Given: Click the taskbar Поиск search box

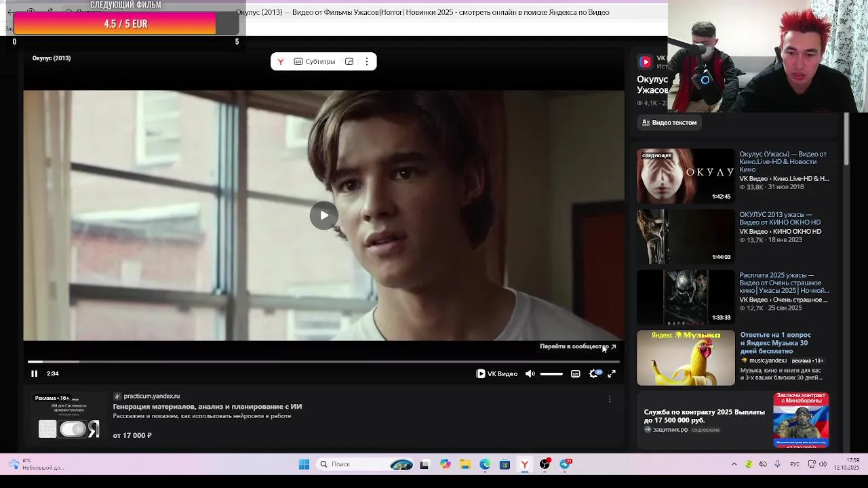Looking at the screenshot, I should (365, 464).
